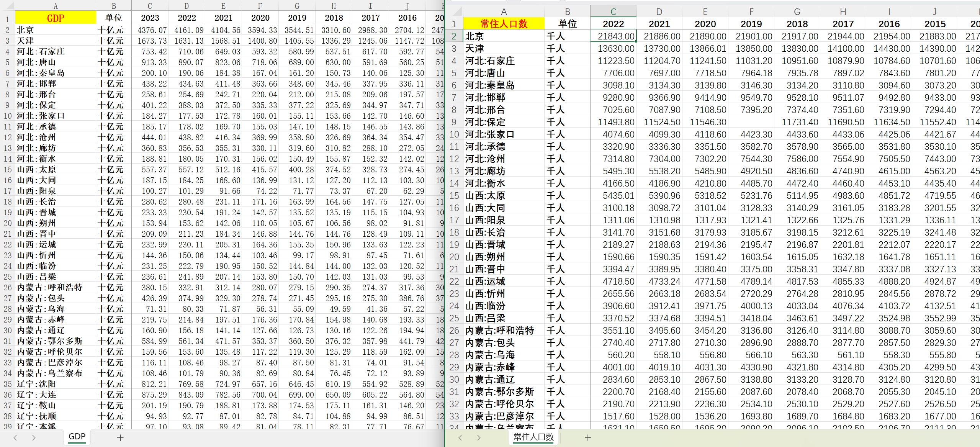
Task: Open the GDP sheet tab
Action: click(x=77, y=437)
